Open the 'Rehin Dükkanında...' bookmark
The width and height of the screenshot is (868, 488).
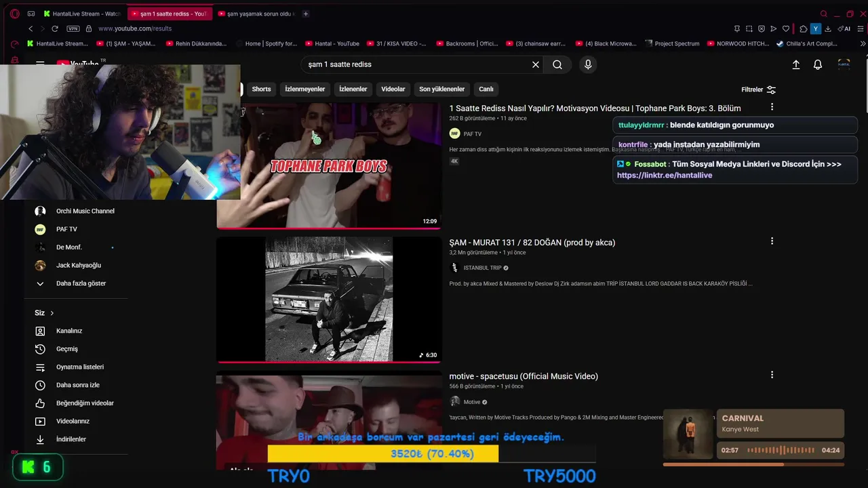(195, 43)
